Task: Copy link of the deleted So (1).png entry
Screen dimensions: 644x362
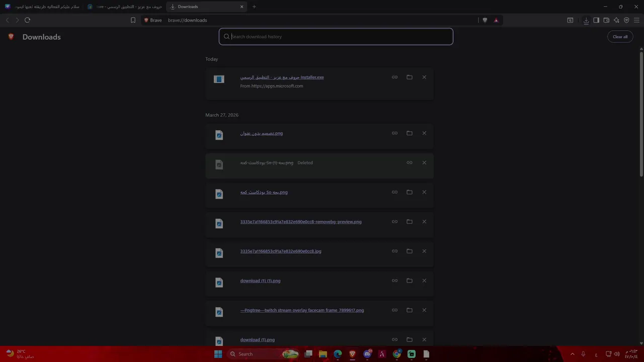Action: 410,163
